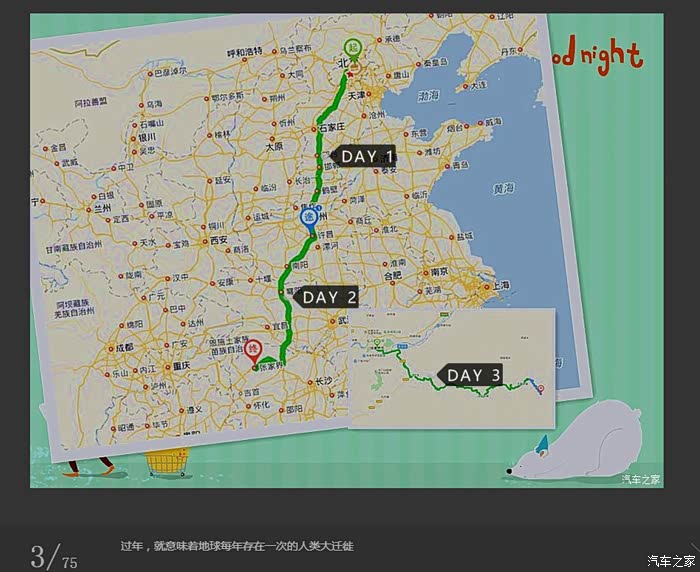Screen dimensions: 700x572
Task: Click the 天津 city label
Action: click(x=356, y=95)
